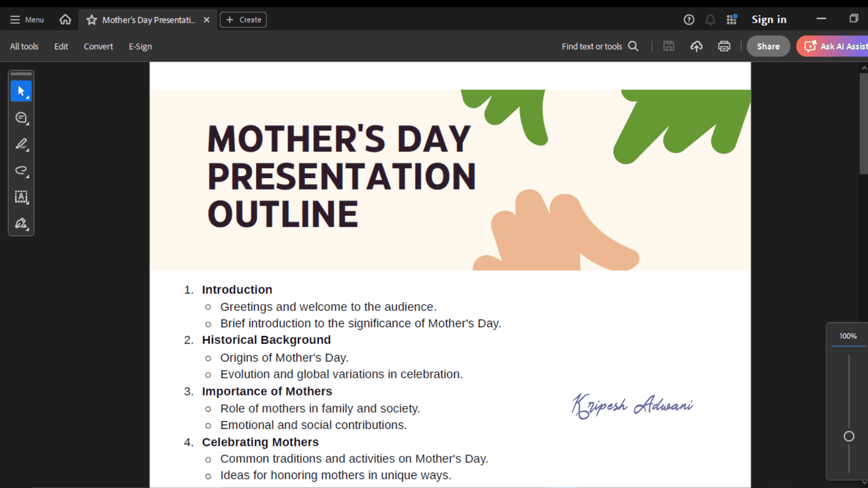Image resolution: width=868 pixels, height=488 pixels.
Task: Open the fill and sign tool
Action: click(21, 224)
